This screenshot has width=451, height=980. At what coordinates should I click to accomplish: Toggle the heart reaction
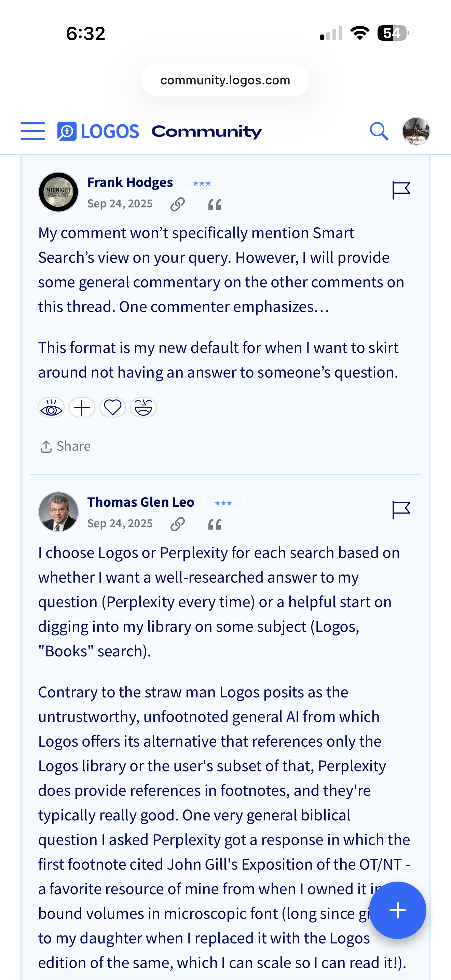click(113, 407)
